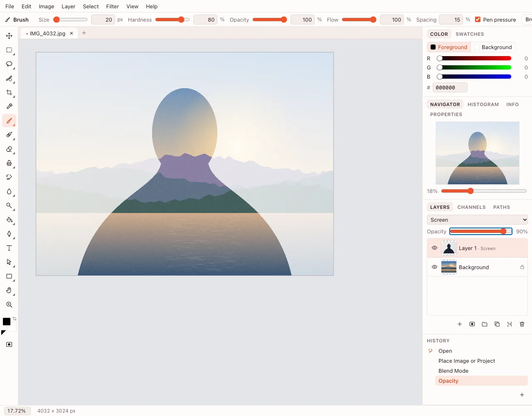Click the Red channel color slider

[475, 59]
